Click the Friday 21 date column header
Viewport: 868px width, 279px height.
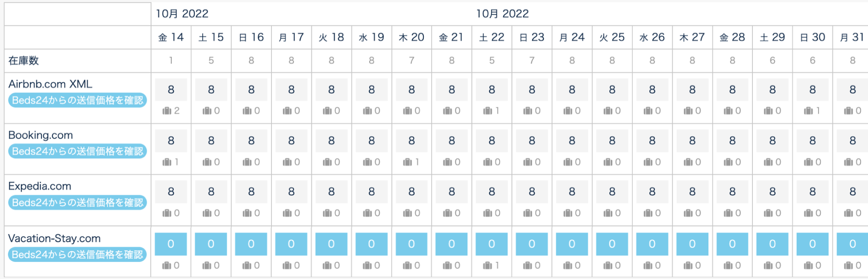coord(451,37)
